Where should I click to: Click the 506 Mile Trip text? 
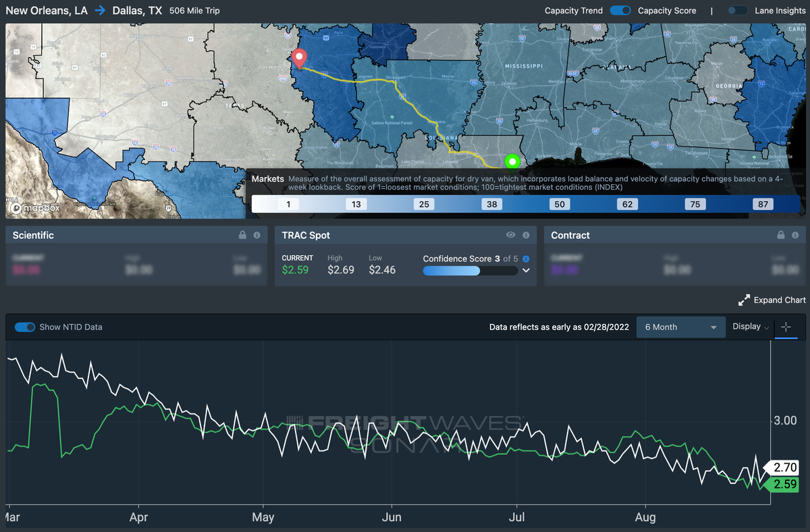click(x=194, y=11)
